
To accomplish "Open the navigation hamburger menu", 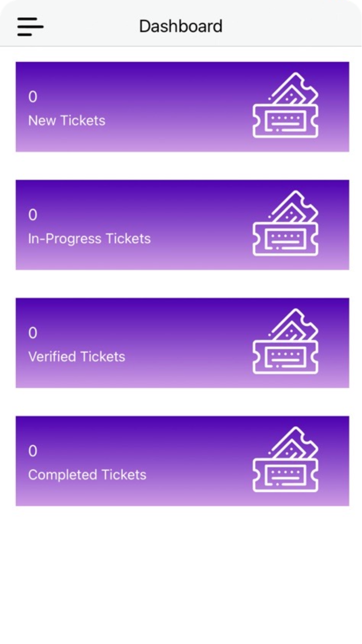I will coord(30,27).
